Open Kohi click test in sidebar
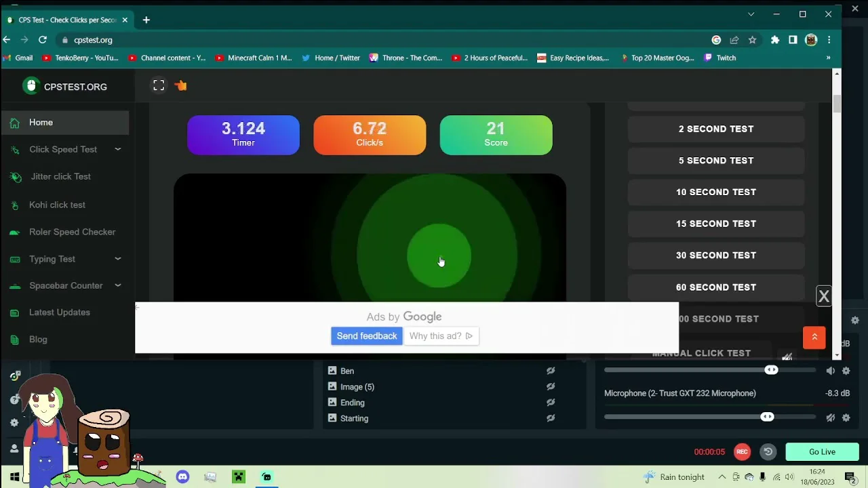The height and width of the screenshot is (488, 868). tap(57, 205)
